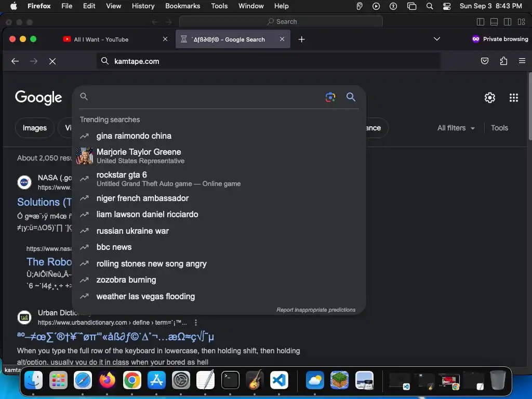Pick liam lawson daniel ricciardo suggestion

tap(219, 215)
